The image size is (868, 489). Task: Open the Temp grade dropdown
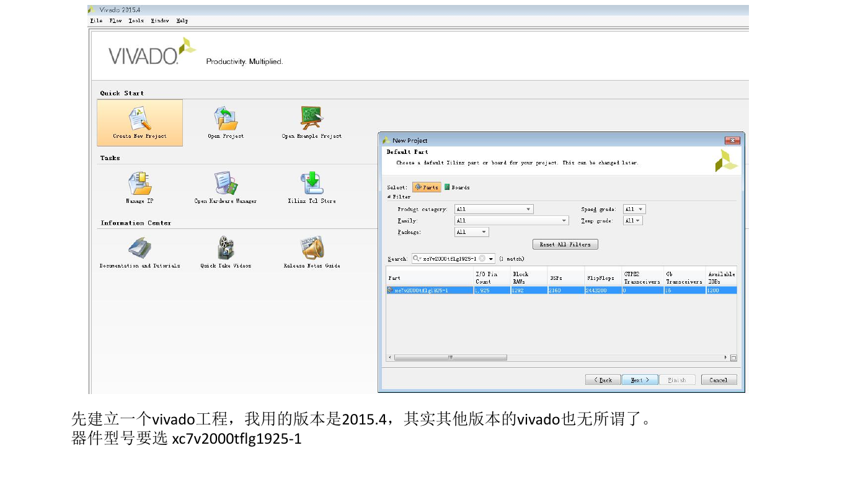632,220
